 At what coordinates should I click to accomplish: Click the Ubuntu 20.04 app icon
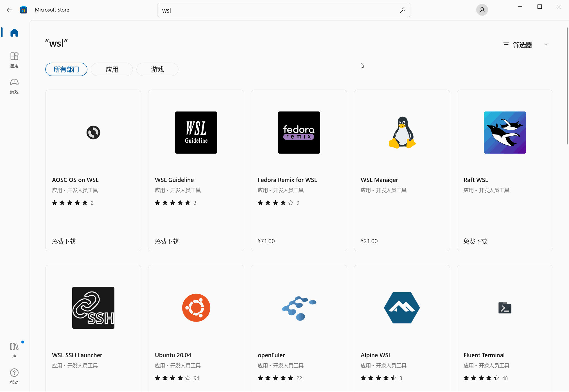tap(196, 308)
